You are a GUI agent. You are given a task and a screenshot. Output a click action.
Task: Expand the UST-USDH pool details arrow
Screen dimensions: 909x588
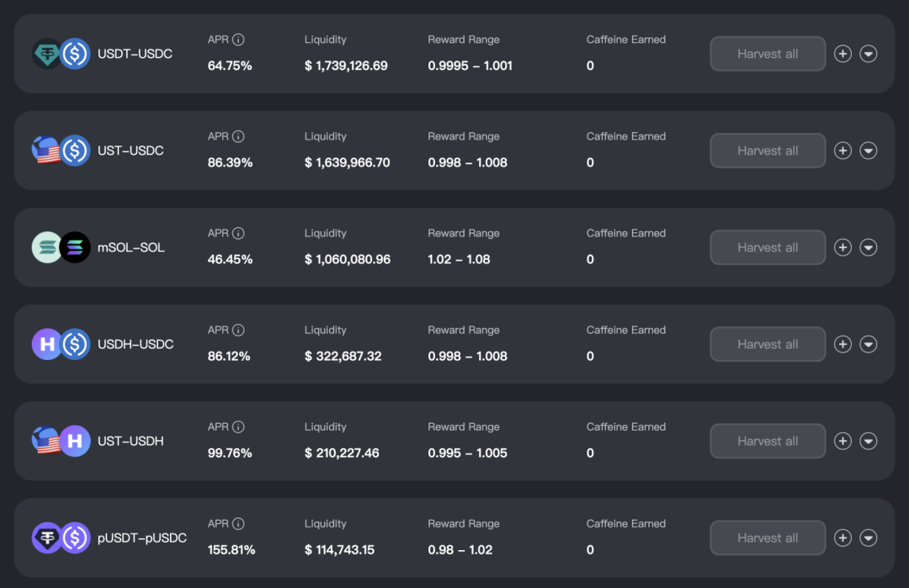pos(869,441)
